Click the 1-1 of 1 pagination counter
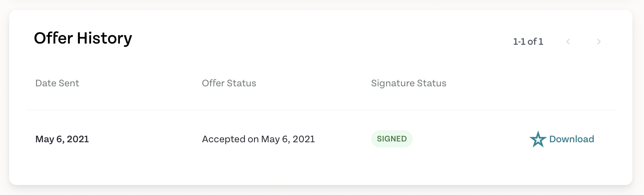 point(528,42)
